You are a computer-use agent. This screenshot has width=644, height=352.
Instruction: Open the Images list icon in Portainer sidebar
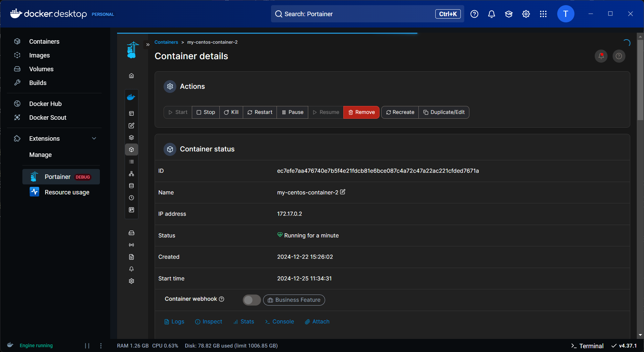[x=131, y=162]
